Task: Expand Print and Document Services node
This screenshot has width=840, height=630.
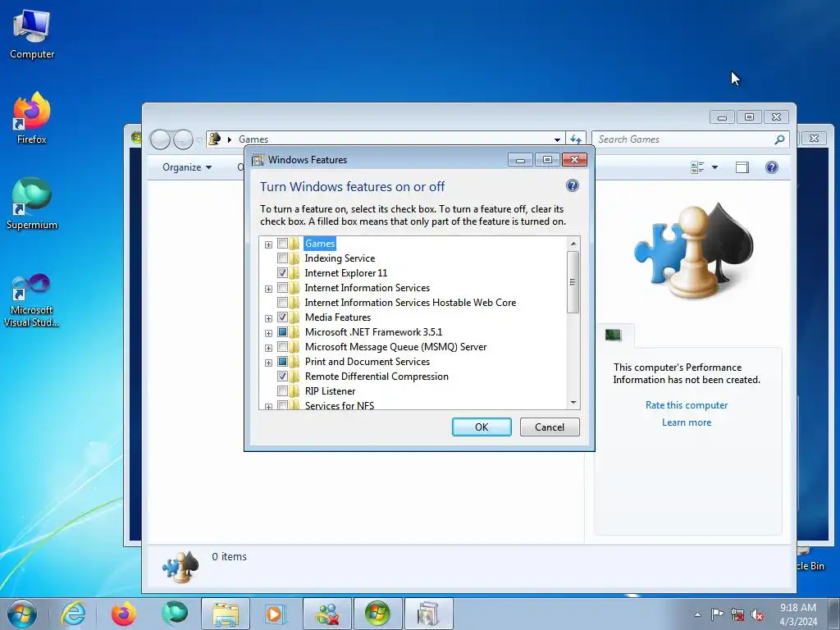Action: (268, 363)
